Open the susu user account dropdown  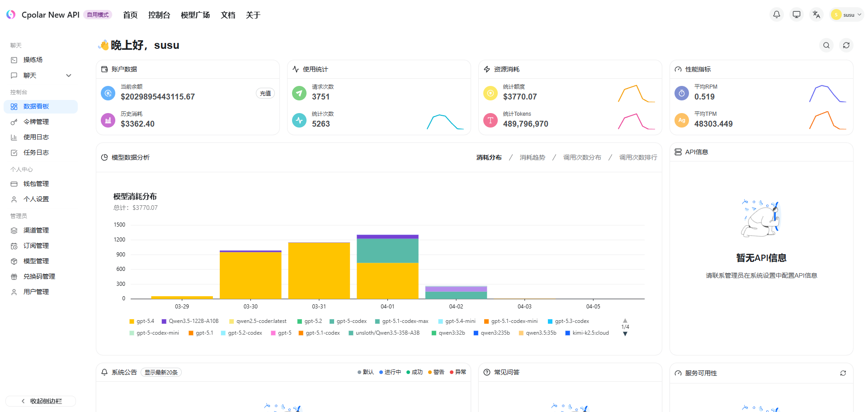pos(846,14)
